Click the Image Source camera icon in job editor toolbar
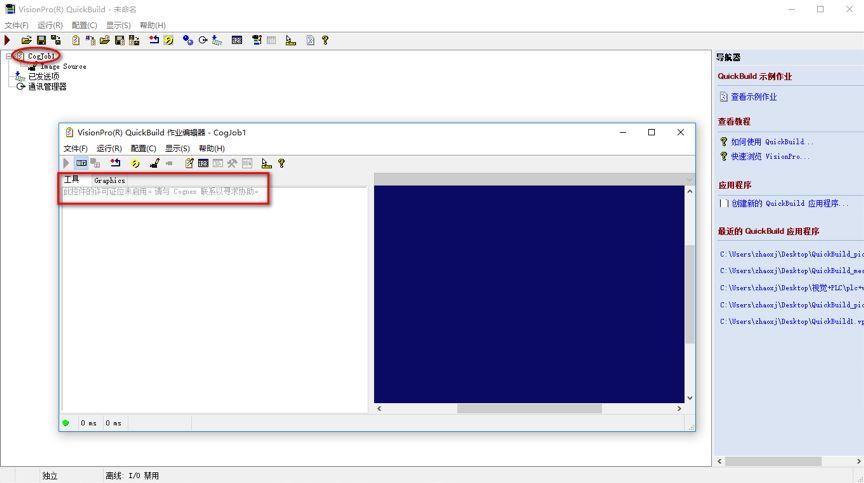This screenshot has height=483, width=864. point(154,164)
